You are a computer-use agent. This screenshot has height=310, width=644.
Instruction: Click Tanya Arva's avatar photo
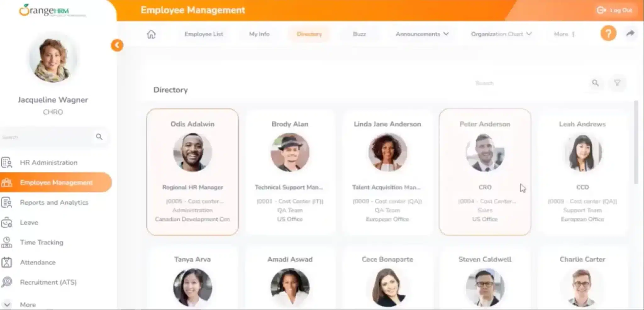click(x=192, y=287)
